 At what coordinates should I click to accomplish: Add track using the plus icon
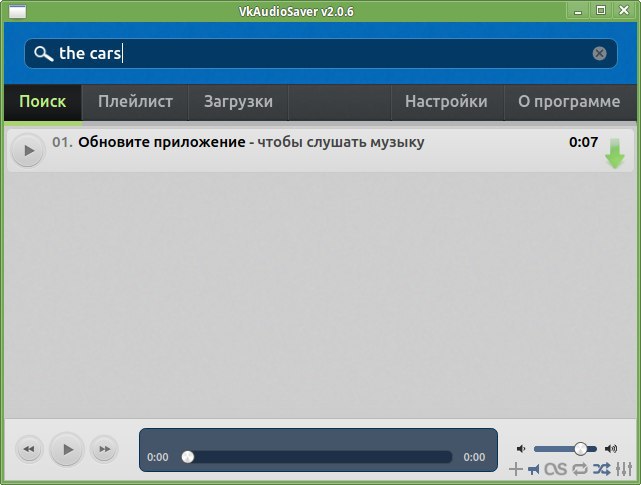click(516, 469)
